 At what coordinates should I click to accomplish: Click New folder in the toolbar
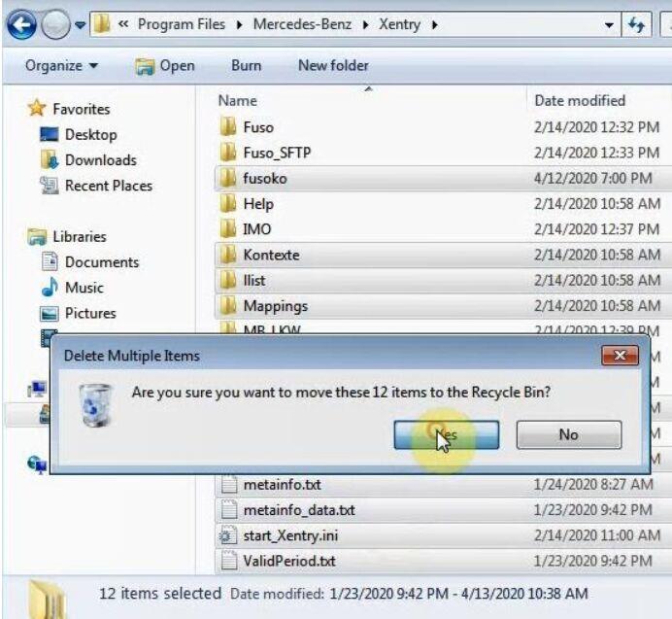point(333,66)
